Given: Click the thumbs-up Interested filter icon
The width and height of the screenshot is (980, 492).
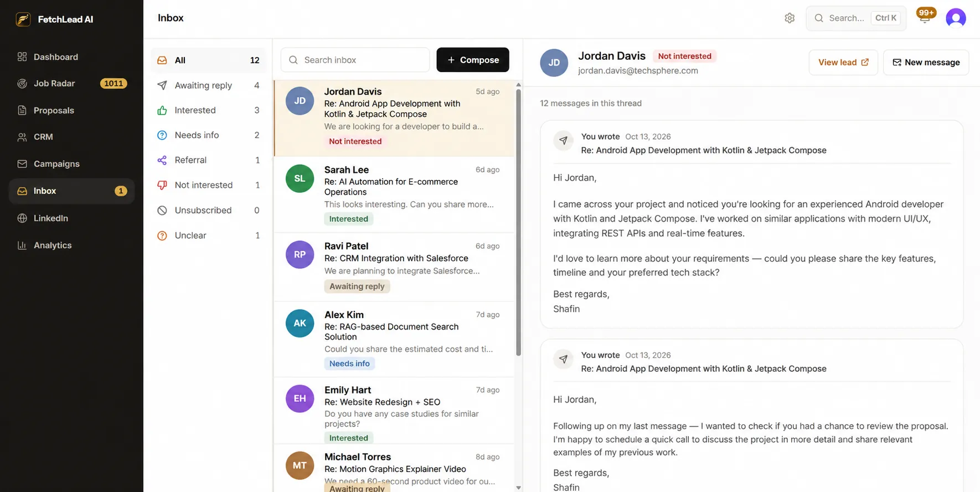Looking at the screenshot, I should point(162,110).
